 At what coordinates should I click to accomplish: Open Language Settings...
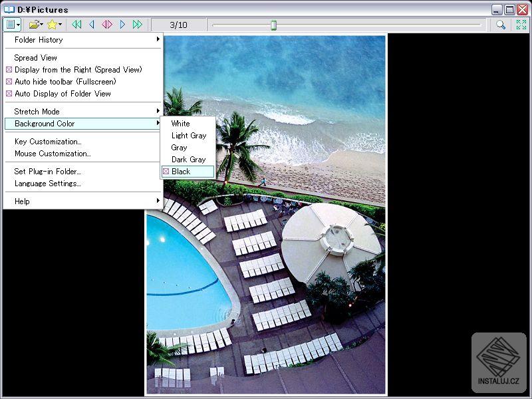(83, 184)
